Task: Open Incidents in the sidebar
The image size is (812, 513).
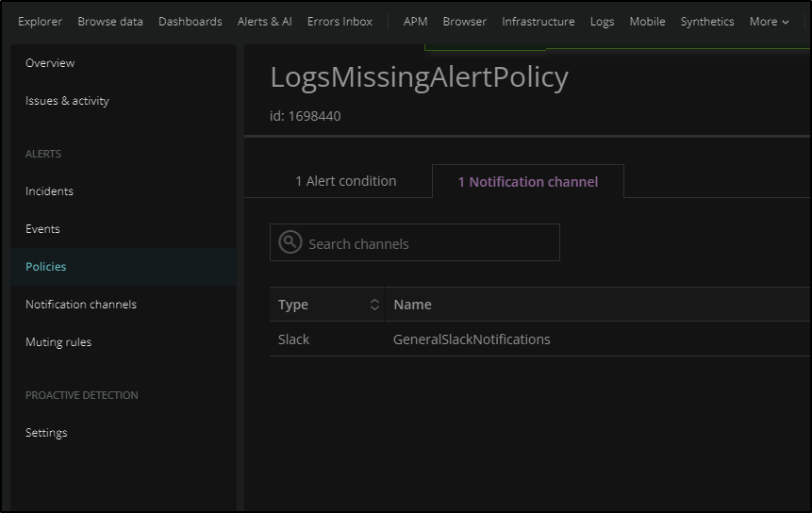Action: [x=49, y=191]
